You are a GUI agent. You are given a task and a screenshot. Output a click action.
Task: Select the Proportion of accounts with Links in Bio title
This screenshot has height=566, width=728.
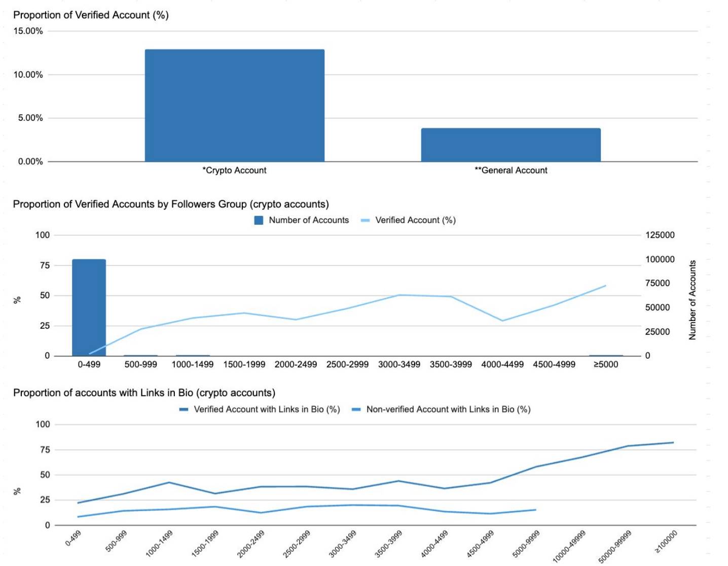click(x=144, y=393)
